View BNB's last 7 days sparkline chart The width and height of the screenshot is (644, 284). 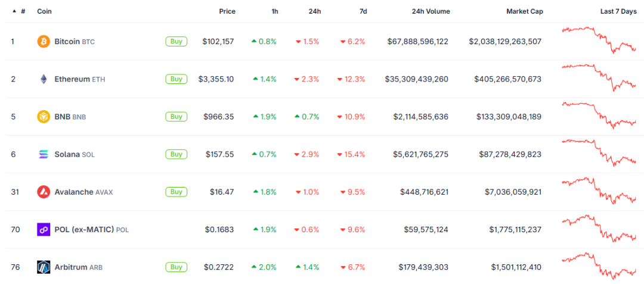point(599,115)
